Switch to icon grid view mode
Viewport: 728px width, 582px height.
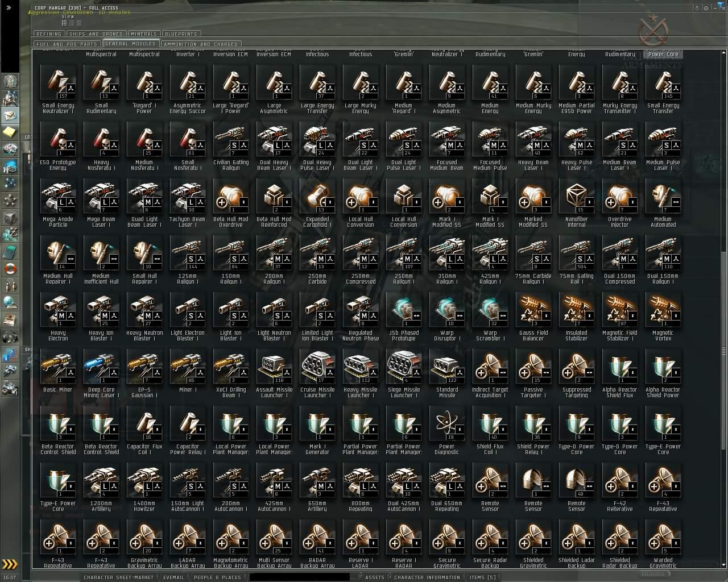[64, 23]
